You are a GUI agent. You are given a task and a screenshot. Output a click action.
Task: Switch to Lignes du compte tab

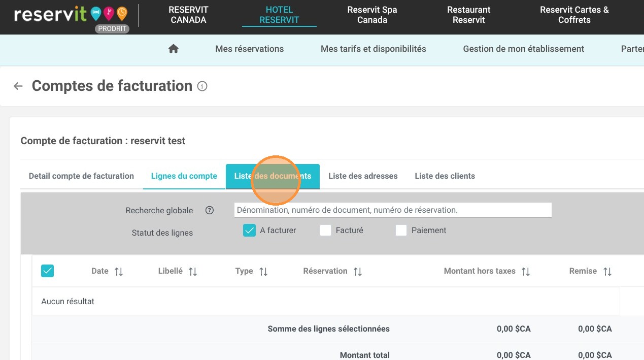[x=184, y=176]
